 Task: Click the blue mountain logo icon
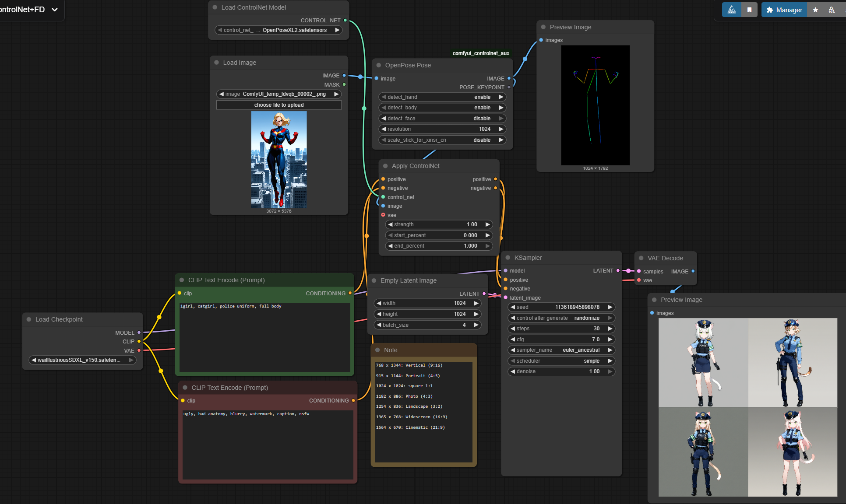coord(731,10)
